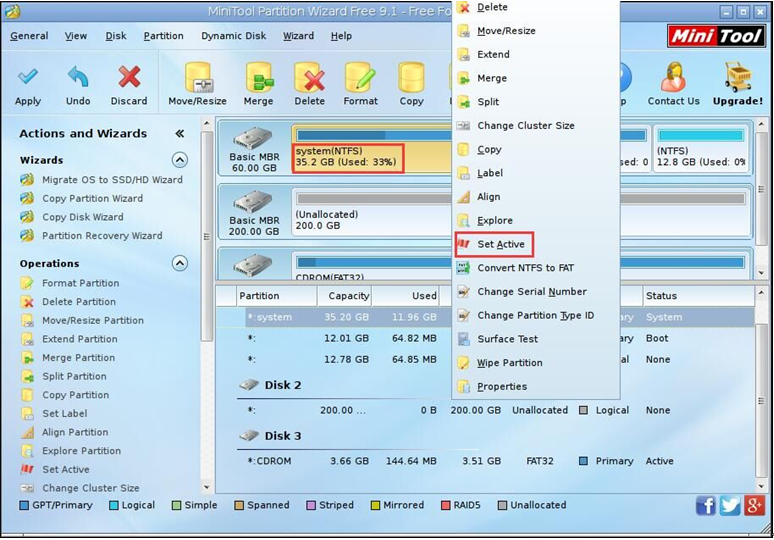
Task: Sort by the Partition column header
Action: (276, 296)
